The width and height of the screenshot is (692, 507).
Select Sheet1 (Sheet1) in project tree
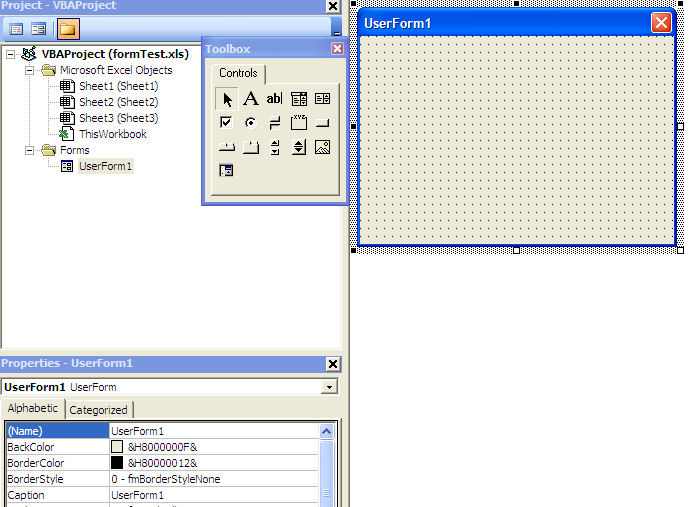click(119, 86)
